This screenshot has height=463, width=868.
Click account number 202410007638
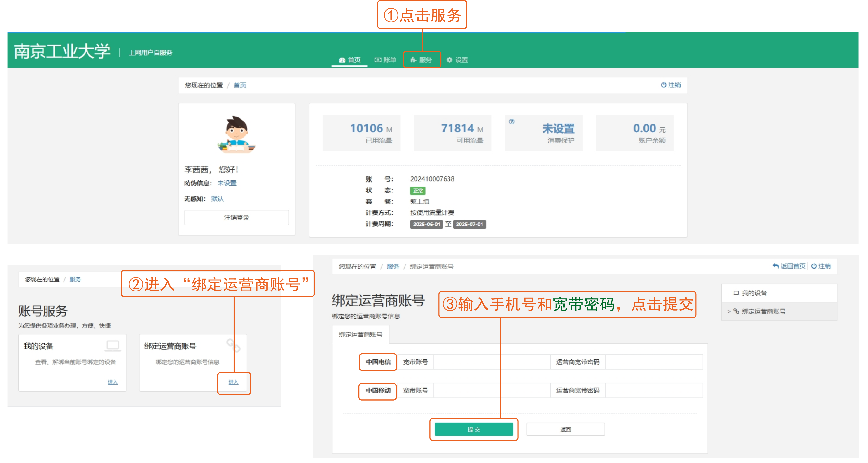point(432,179)
